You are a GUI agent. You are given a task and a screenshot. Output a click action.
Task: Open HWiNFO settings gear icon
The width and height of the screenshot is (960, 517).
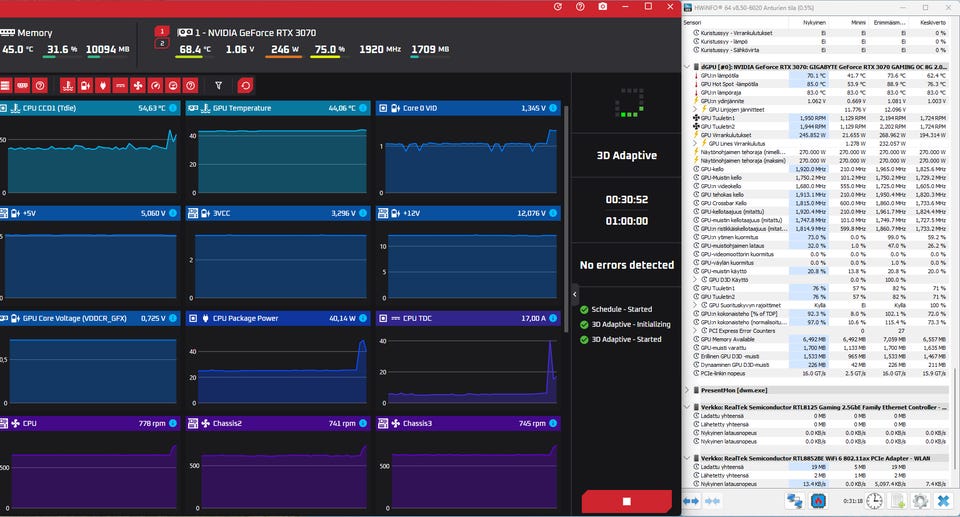(x=920, y=501)
